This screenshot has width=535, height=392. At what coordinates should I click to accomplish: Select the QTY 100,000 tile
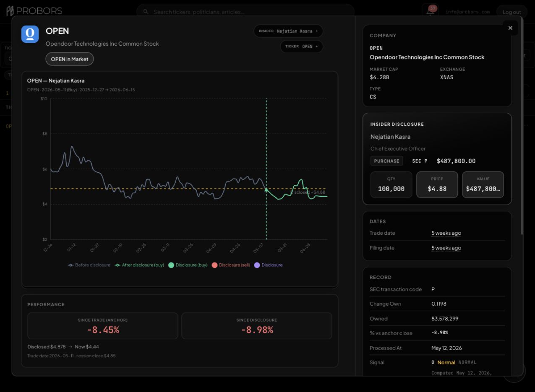pyautogui.click(x=391, y=184)
